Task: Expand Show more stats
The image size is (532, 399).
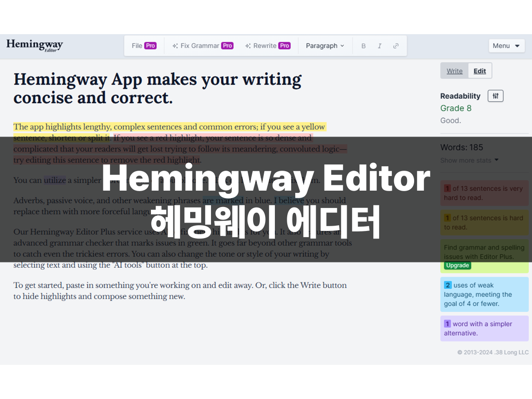Action: coord(469,160)
